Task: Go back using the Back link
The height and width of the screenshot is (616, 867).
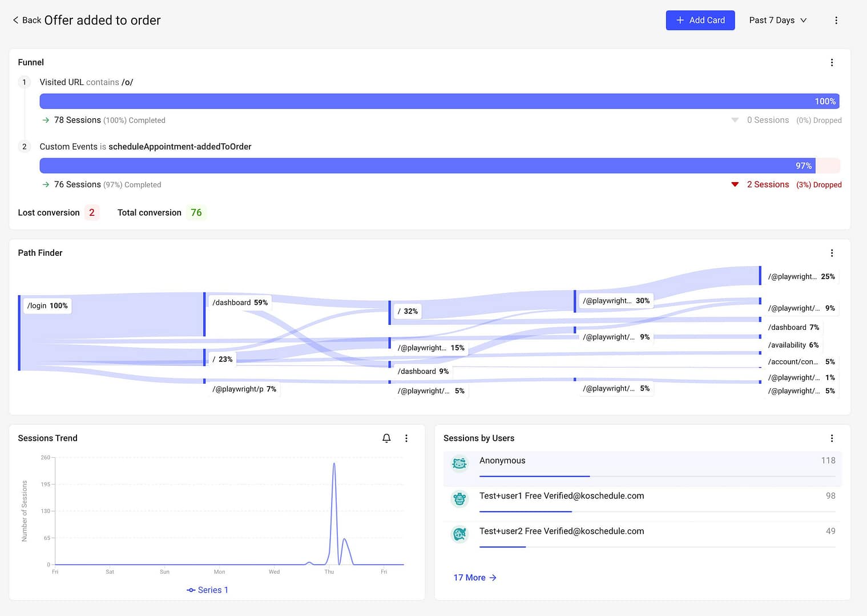Action: pos(27,21)
